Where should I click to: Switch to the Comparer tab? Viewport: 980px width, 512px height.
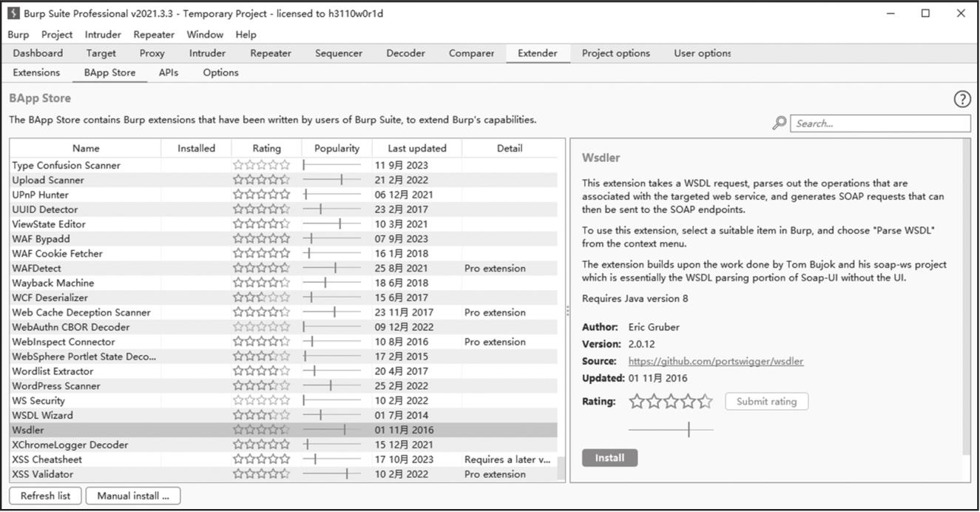pyautogui.click(x=471, y=53)
